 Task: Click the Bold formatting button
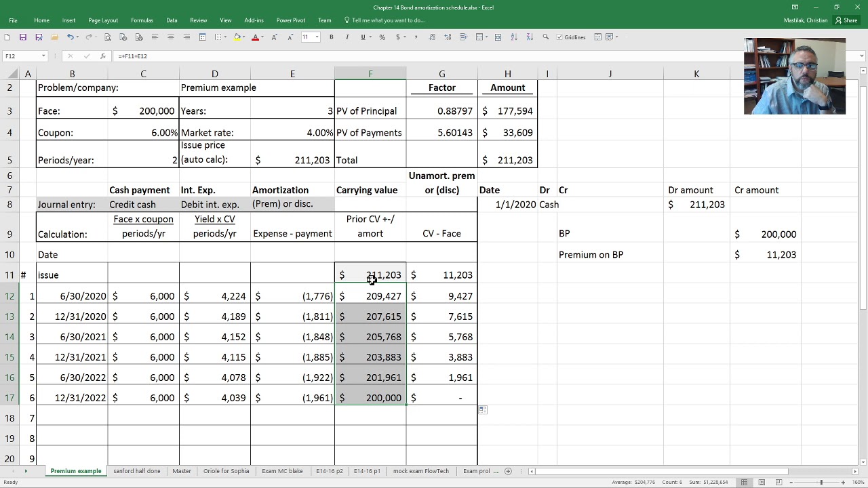pyautogui.click(x=331, y=37)
